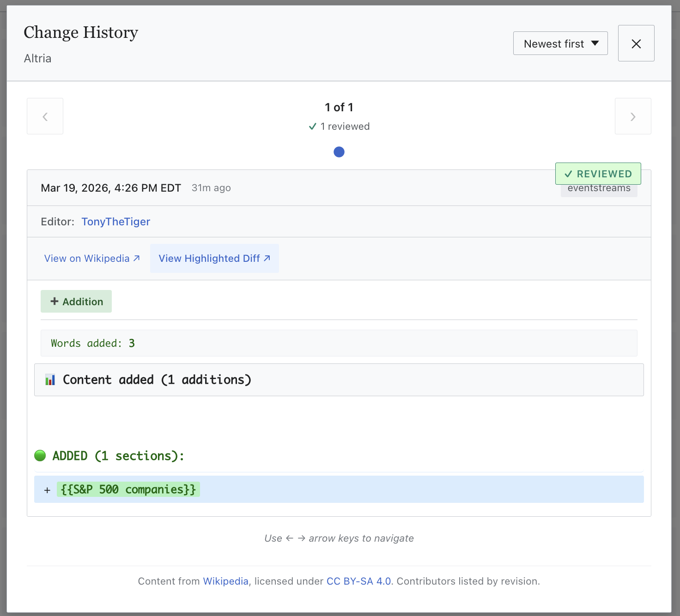Image resolution: width=680 pixels, height=616 pixels.
Task: Open the CC BY-SA 4.0 license link
Action: click(x=358, y=581)
